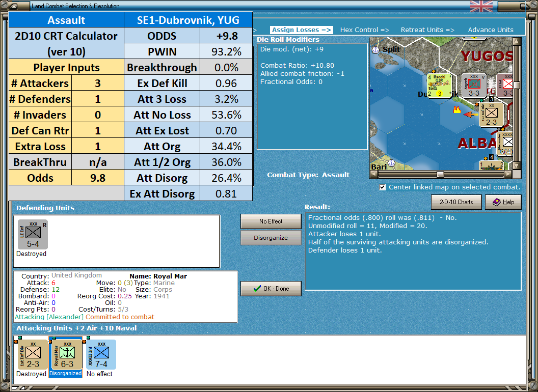Select the Royal Mar 6-3 marine unit
This screenshot has height=392, width=538.
coord(67,355)
